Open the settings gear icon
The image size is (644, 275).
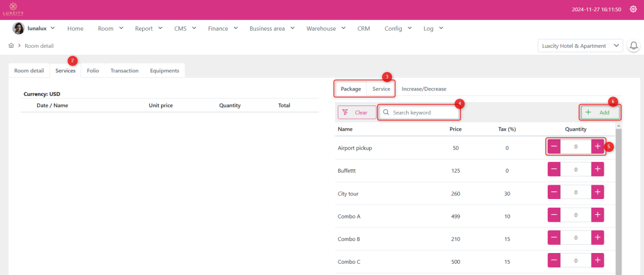click(x=633, y=9)
